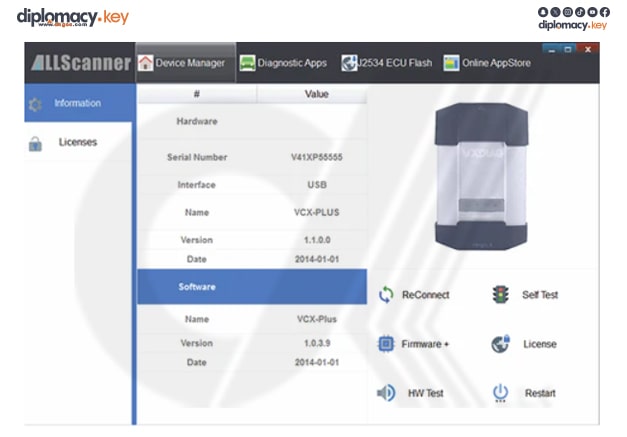Click serial number value V41XP55555

pyautogui.click(x=317, y=157)
